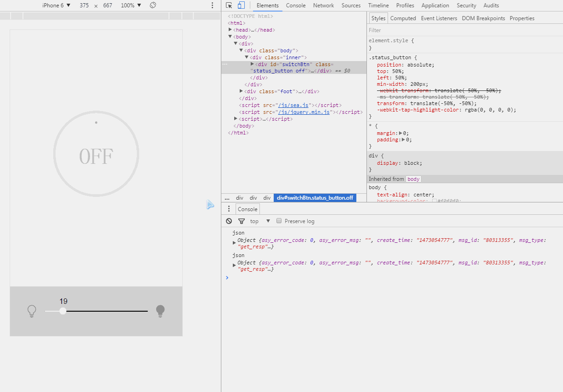Image resolution: width=563 pixels, height=392 pixels.
Task: Select the DOCTYPE html line
Action: 250,16
